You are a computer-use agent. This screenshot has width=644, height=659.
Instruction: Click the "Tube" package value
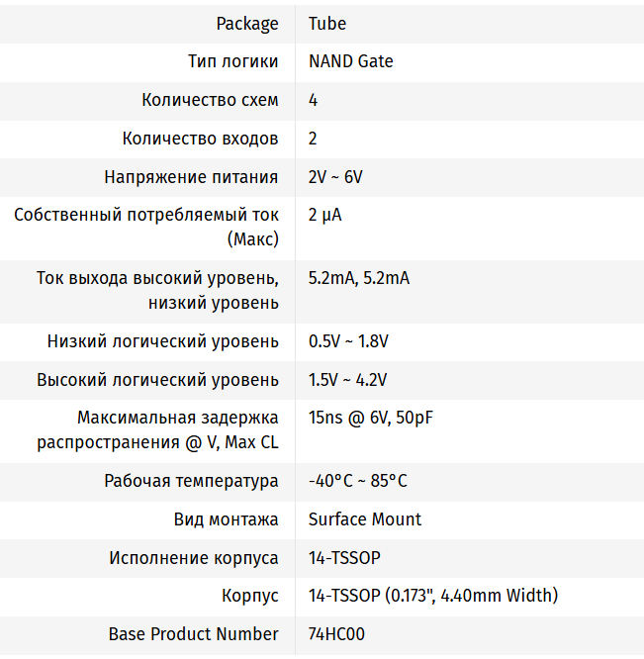[326, 23]
